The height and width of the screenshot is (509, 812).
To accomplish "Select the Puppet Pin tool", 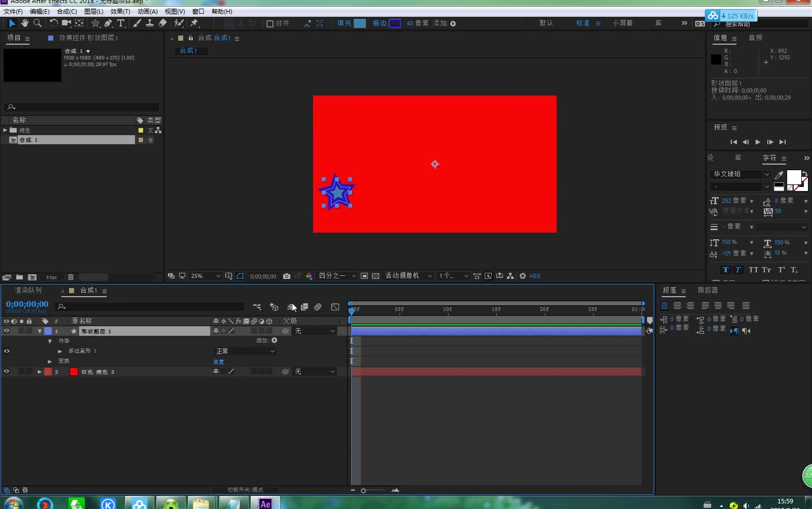I will click(194, 23).
